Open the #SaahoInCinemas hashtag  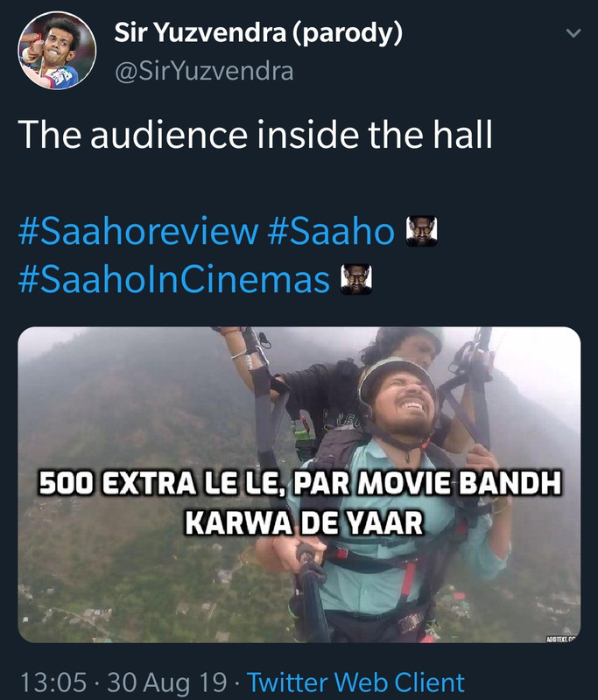coord(174,279)
